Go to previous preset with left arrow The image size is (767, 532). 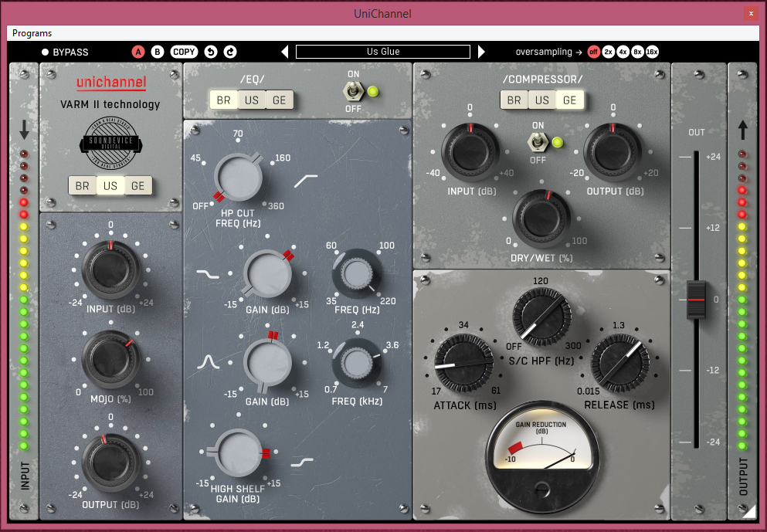(x=285, y=52)
